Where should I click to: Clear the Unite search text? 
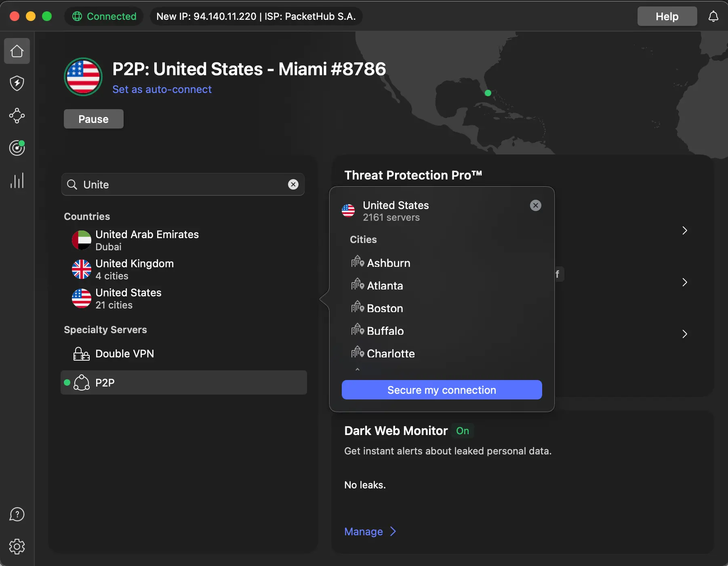click(x=293, y=184)
